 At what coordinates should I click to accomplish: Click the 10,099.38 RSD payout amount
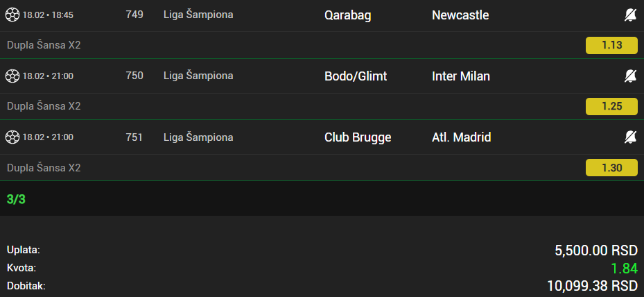point(591,285)
